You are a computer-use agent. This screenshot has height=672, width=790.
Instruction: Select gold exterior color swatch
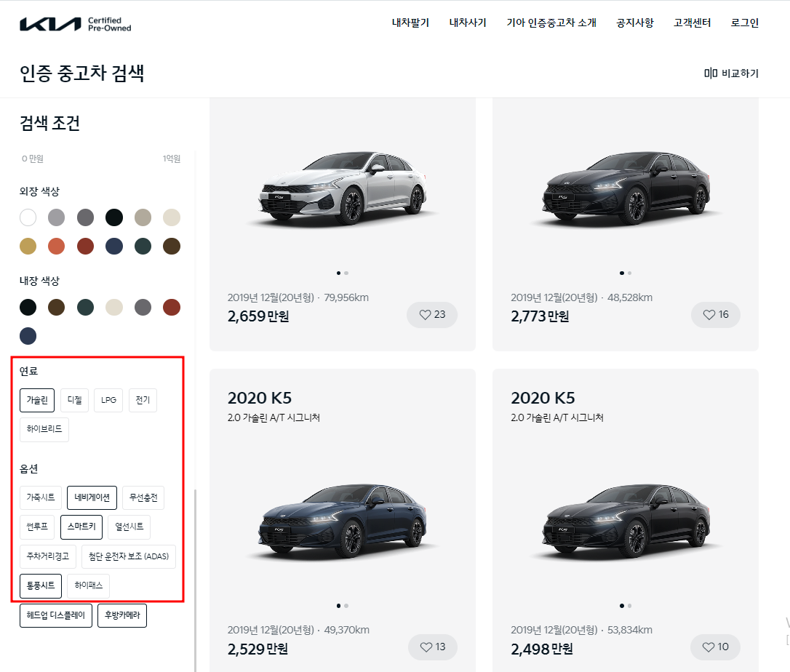pos(28,247)
